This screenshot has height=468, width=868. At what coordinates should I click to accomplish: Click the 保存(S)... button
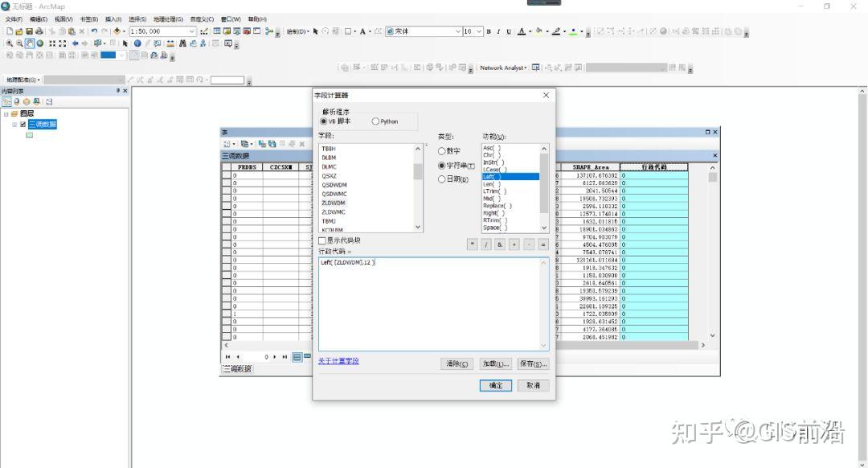click(533, 364)
